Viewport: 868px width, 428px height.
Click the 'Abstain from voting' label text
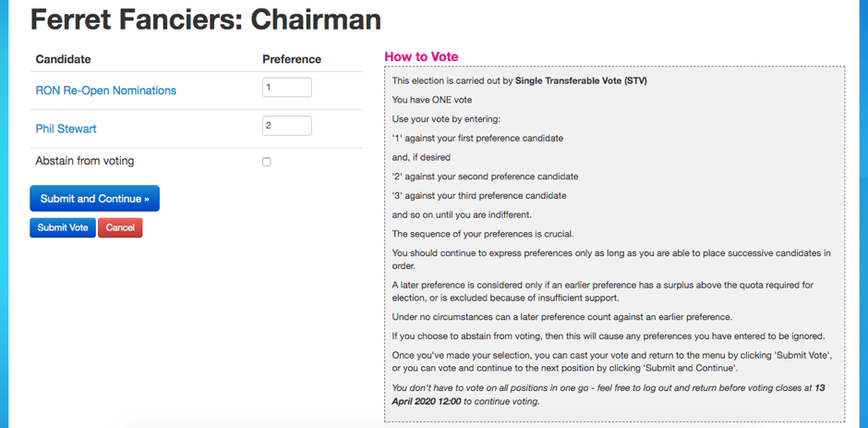point(85,161)
